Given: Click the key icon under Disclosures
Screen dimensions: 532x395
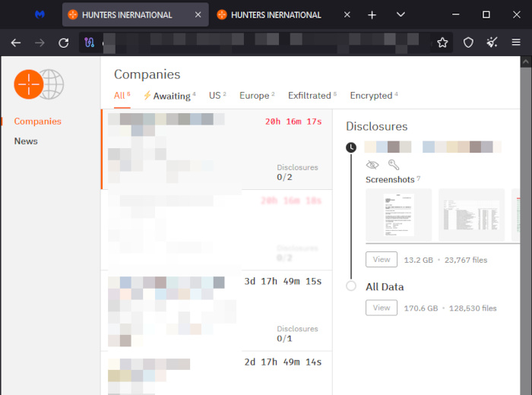Looking at the screenshot, I should pos(393,165).
